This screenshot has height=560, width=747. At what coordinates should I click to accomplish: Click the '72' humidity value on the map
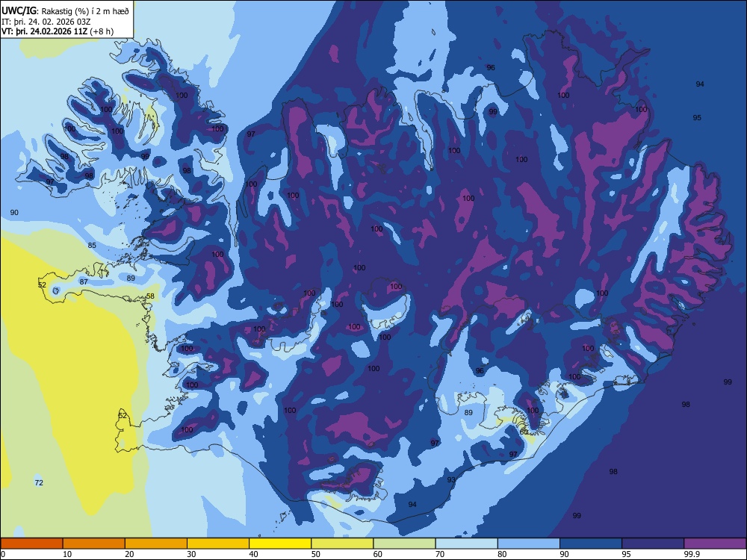(39, 482)
